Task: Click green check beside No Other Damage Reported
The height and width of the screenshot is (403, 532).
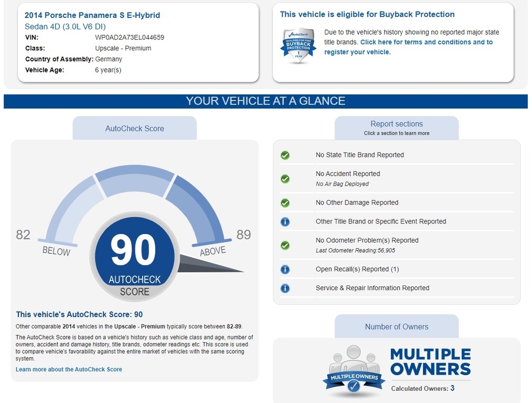Action: point(285,203)
